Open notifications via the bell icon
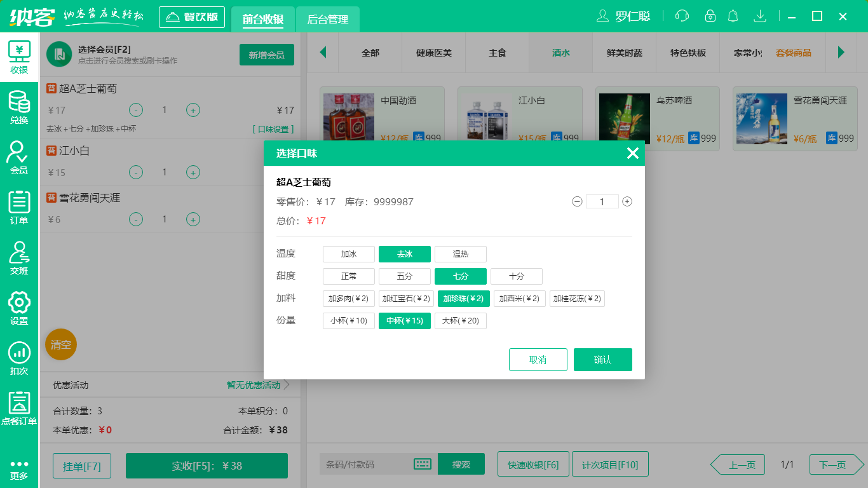The image size is (868, 488). point(733,16)
